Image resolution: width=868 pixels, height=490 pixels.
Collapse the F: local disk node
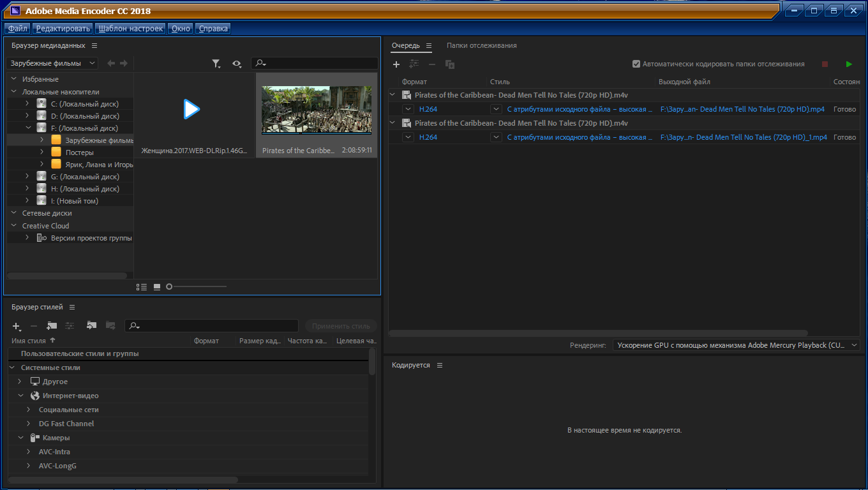(27, 128)
